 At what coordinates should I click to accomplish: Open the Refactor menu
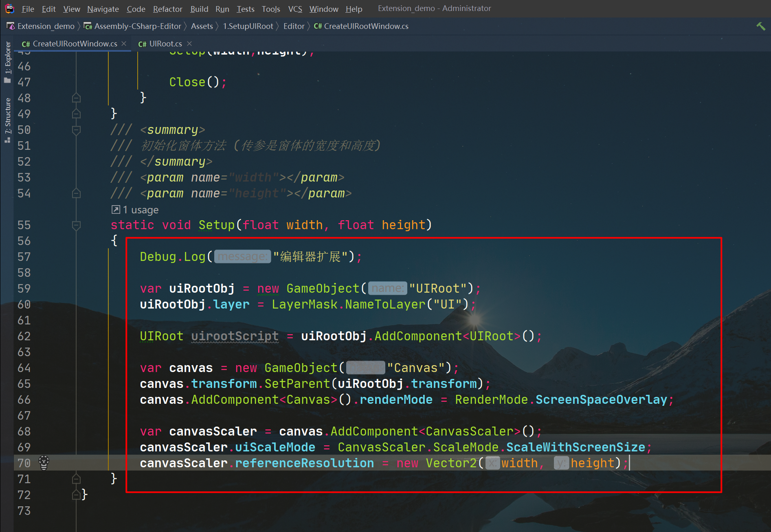click(x=167, y=9)
